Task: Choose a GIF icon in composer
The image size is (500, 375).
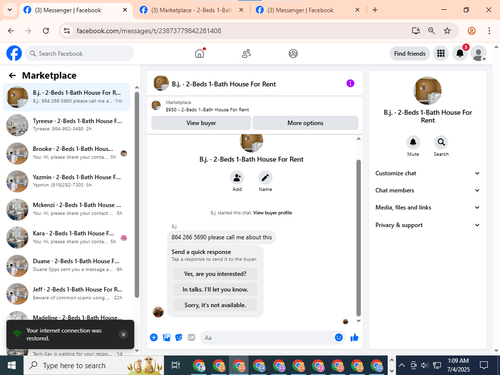Action: point(191,338)
